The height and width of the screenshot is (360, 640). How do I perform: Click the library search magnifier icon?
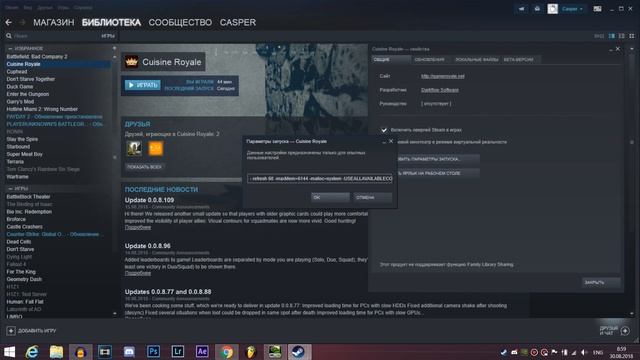tap(9, 36)
